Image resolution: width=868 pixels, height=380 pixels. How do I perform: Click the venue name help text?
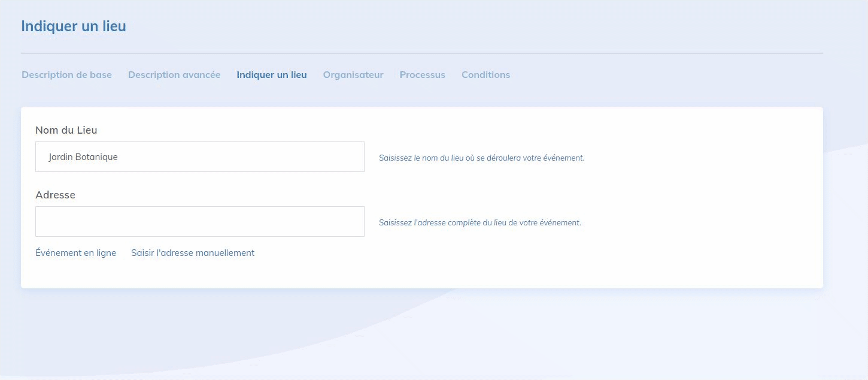481,158
